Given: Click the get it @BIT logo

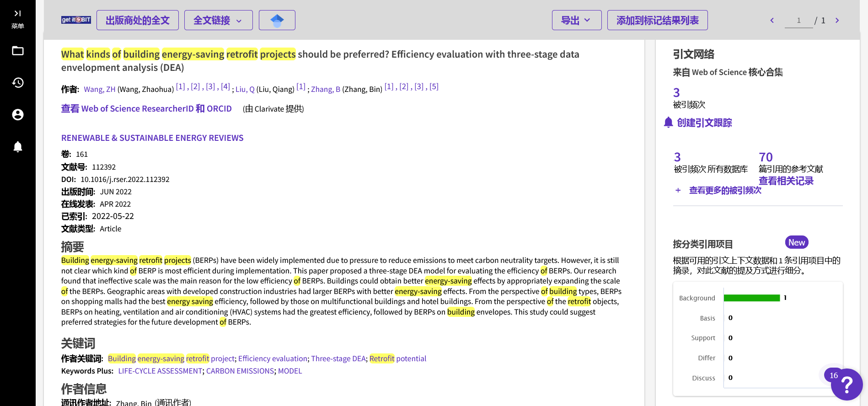Looking at the screenshot, I should pyautogui.click(x=76, y=20).
